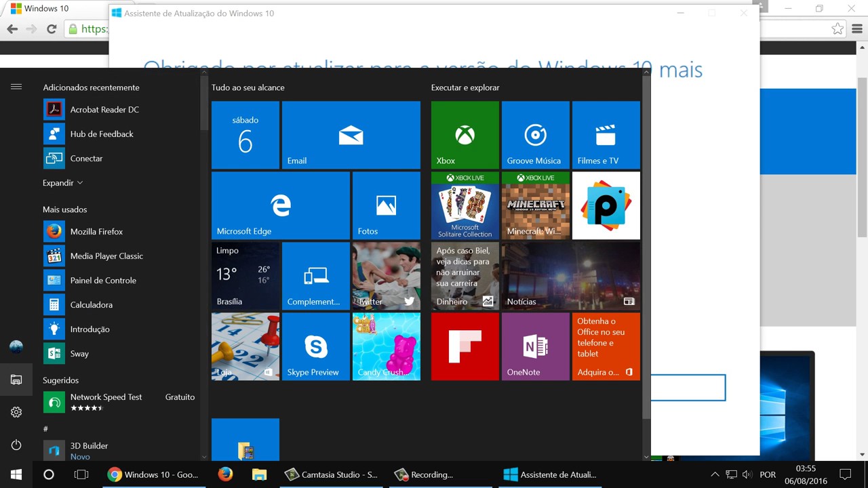Open the Microsoft Edge tile

point(280,205)
